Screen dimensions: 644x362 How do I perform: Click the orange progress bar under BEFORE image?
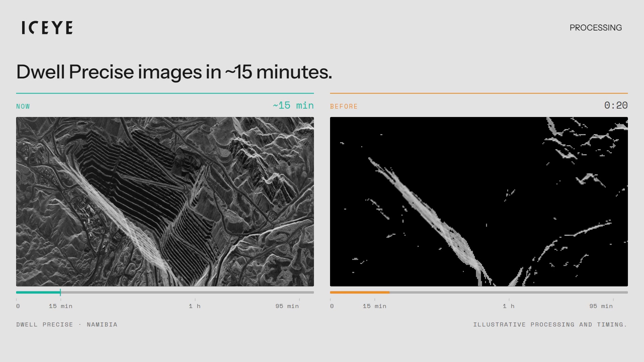coord(479,292)
